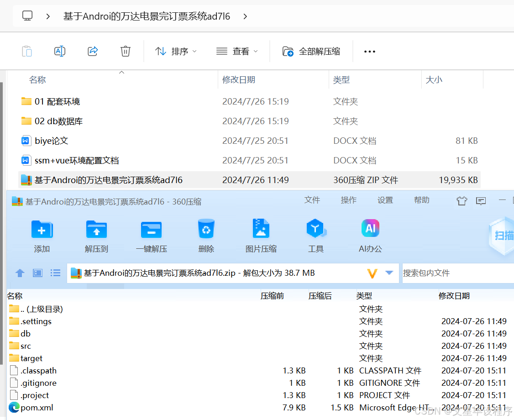
Task: Sort by 压缩后 column header
Action: point(320,296)
